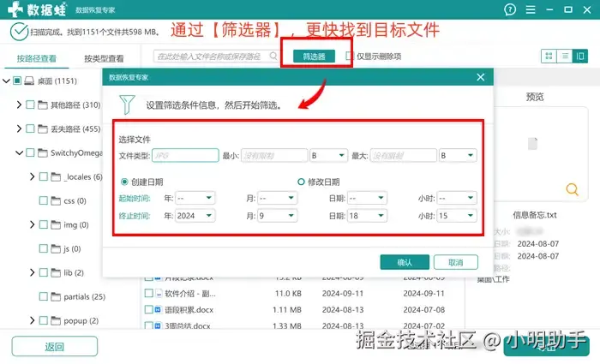Close the filter dialog with X
The width and height of the screenshot is (600, 364).
click(481, 77)
